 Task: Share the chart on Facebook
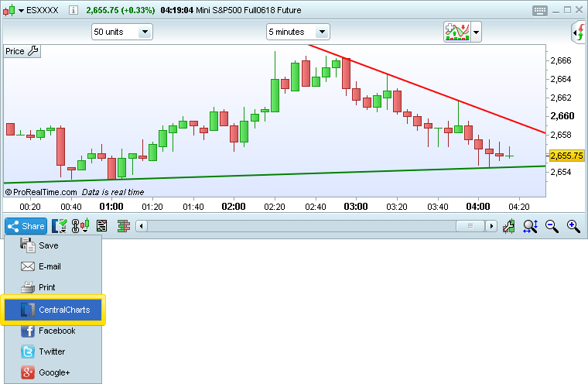[x=56, y=331]
